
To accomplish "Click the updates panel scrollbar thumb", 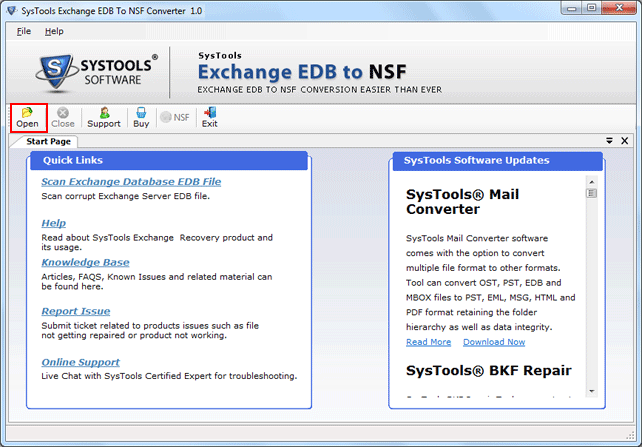I will [x=591, y=193].
